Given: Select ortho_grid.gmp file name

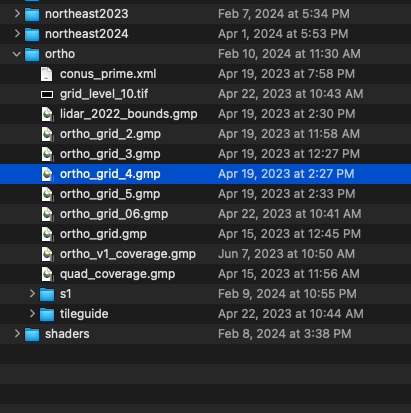Looking at the screenshot, I should [103, 234].
